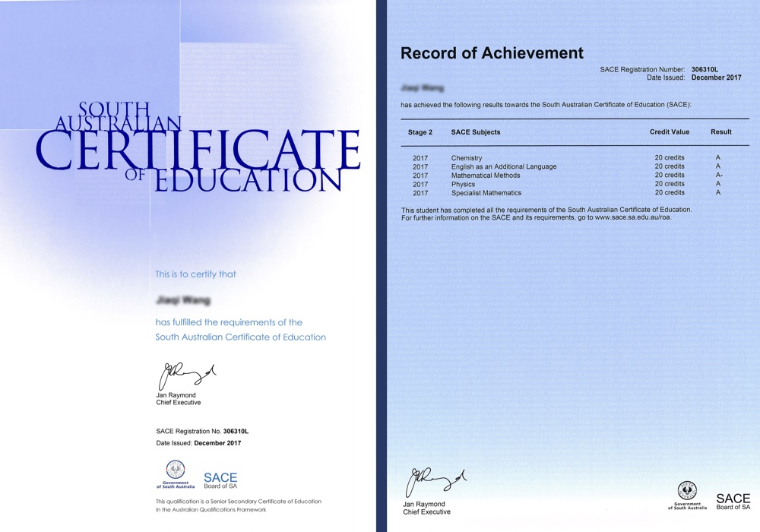Click the Government of South Australia crest on the certificate page
The height and width of the screenshot is (532, 760).
coord(175,471)
